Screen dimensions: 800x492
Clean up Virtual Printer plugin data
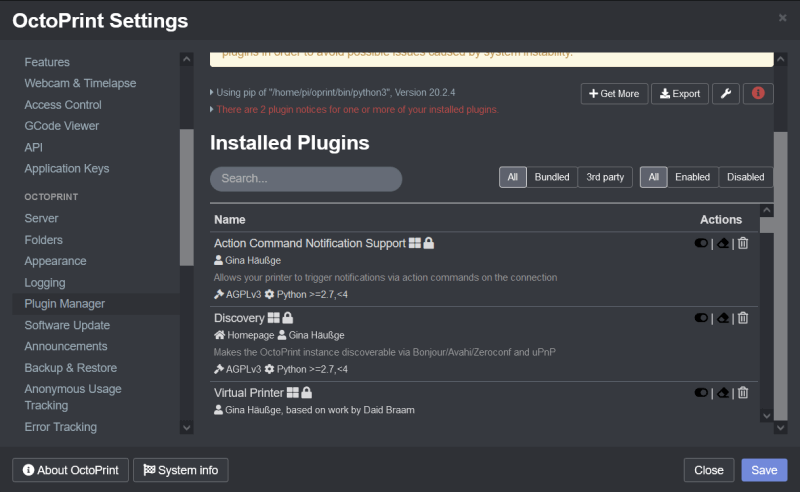click(723, 392)
